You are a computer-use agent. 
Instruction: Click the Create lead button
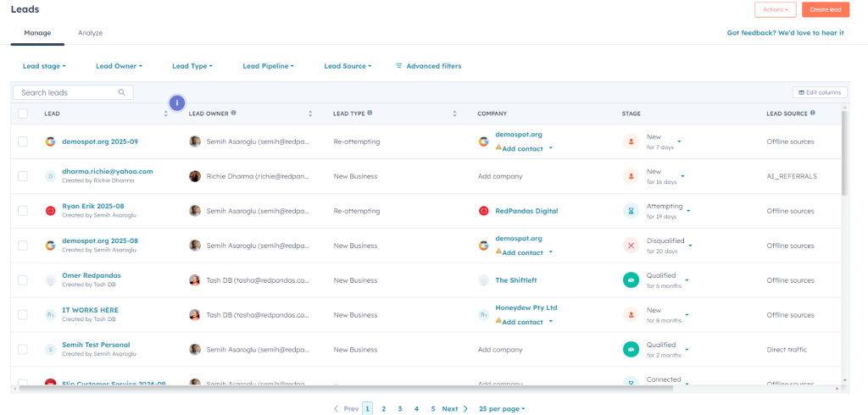(826, 9)
